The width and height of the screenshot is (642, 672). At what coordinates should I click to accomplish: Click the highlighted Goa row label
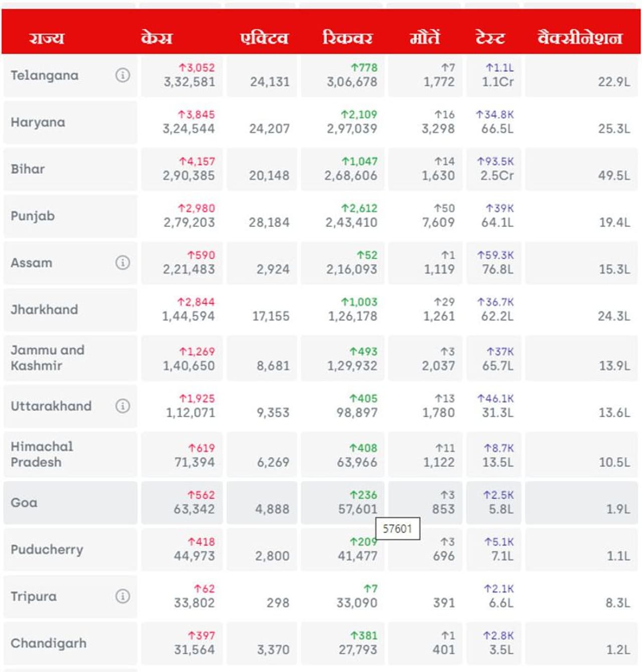pos(24,503)
